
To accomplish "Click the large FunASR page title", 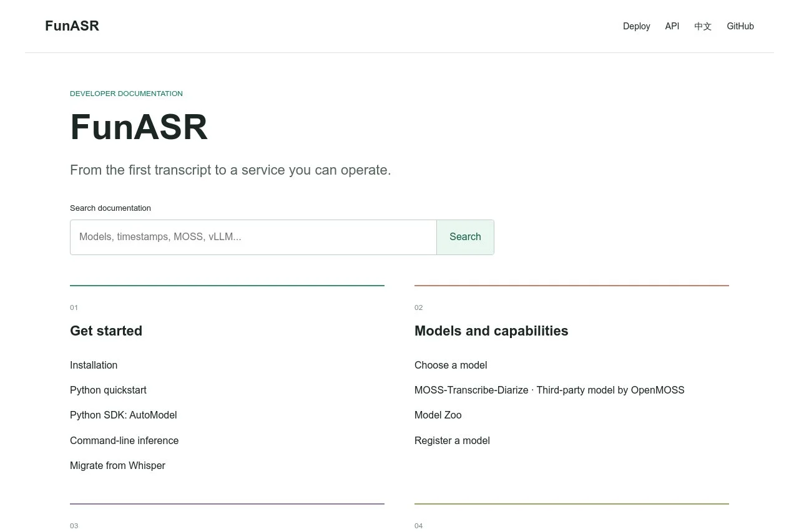I will (139, 127).
